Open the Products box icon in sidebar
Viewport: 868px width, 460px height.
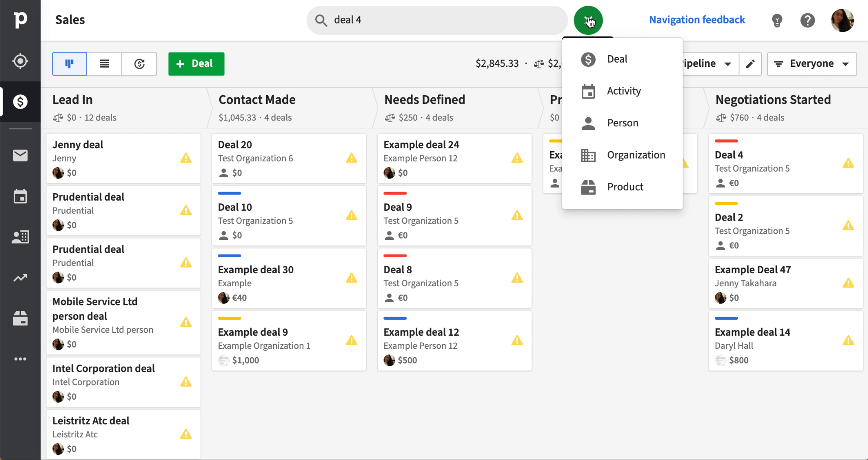pyautogui.click(x=20, y=318)
